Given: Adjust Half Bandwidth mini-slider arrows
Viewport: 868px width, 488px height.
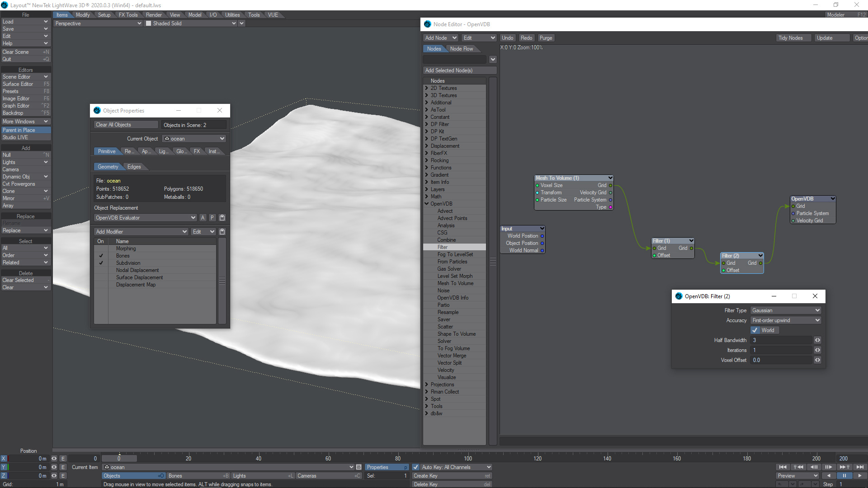Looking at the screenshot, I should pos(817,340).
